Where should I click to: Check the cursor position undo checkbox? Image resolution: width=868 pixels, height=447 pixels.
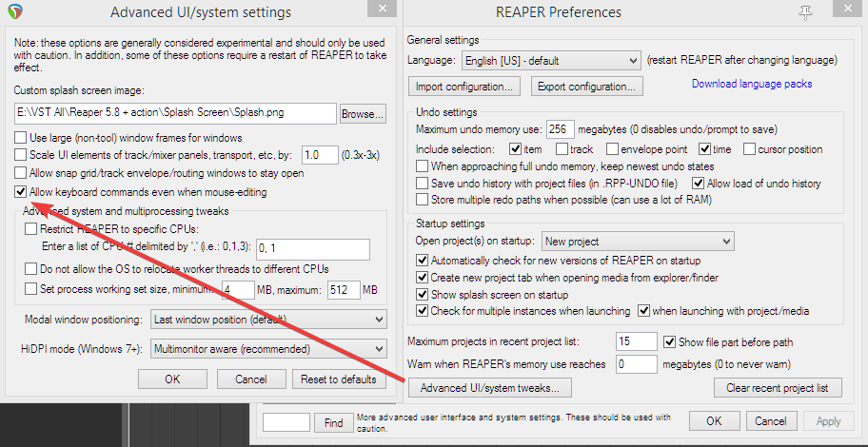click(750, 148)
